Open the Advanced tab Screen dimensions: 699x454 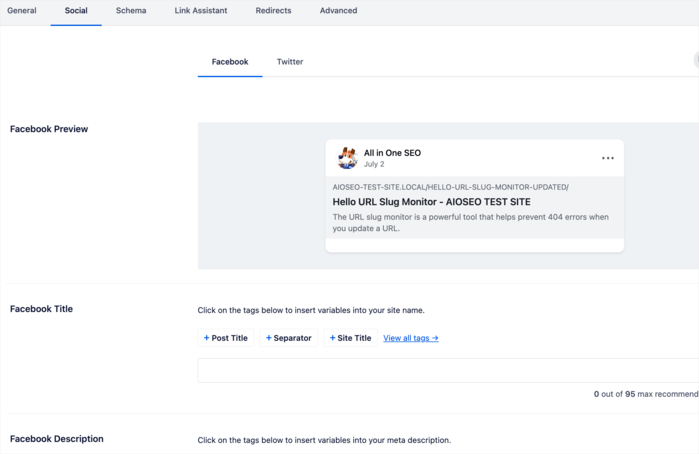pyautogui.click(x=338, y=11)
